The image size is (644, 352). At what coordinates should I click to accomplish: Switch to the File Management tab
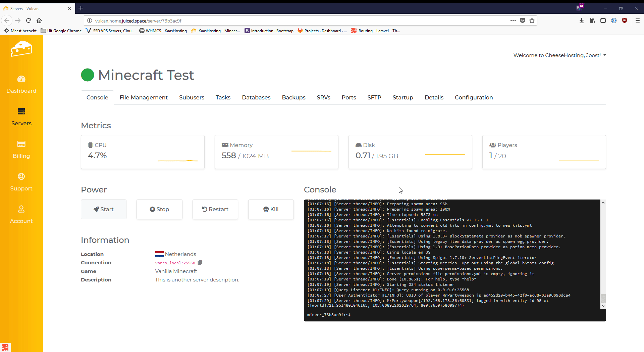pos(144,98)
